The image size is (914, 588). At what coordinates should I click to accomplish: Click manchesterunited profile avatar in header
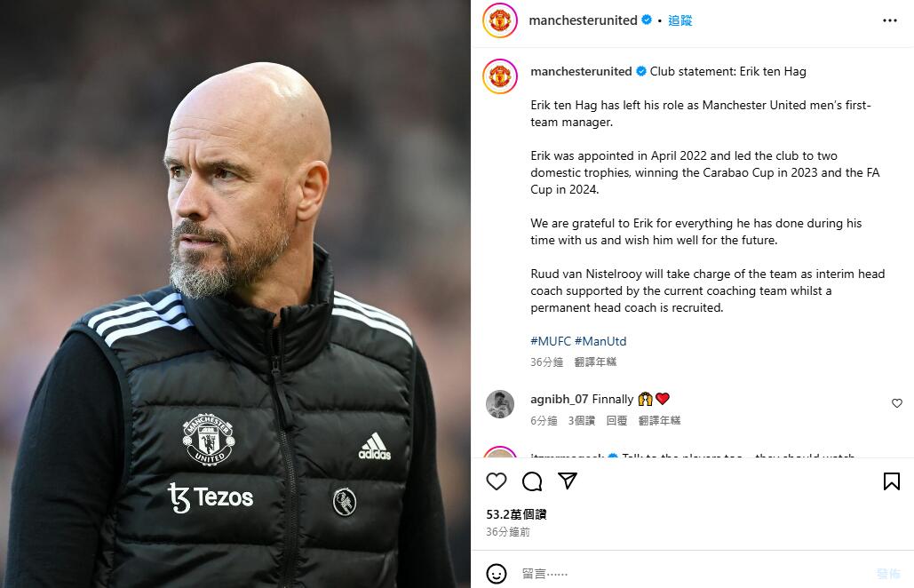coord(499,20)
